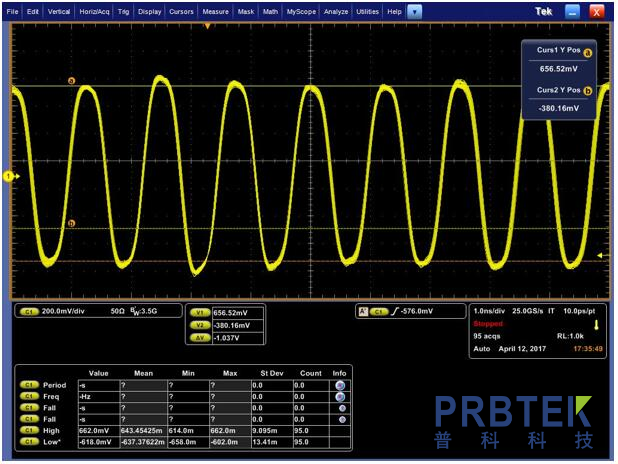Click the Info icon in second Fall row

click(342, 419)
